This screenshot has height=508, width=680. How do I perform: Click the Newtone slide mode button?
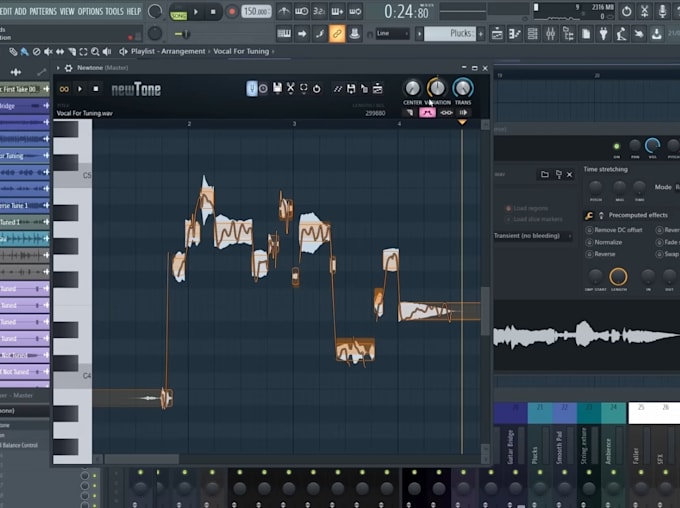point(409,113)
